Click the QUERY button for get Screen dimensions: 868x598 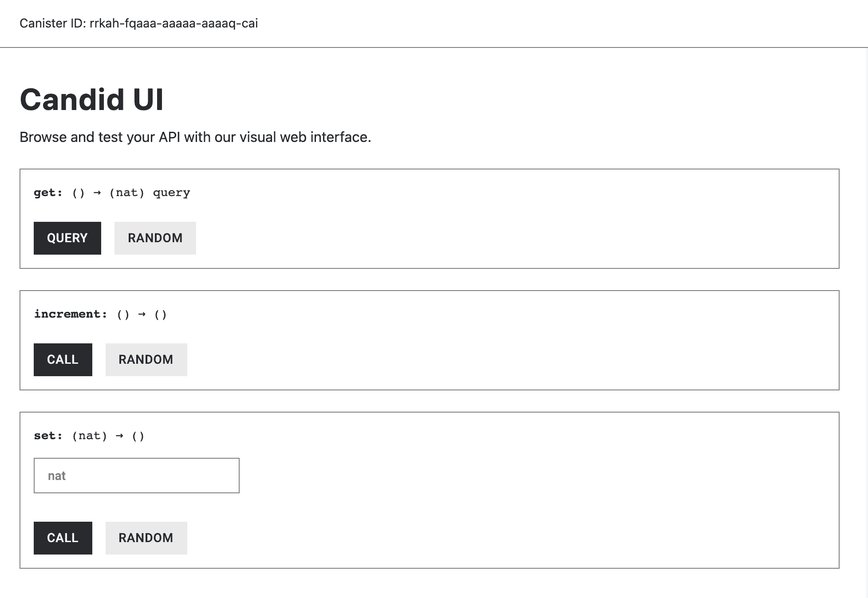point(67,238)
